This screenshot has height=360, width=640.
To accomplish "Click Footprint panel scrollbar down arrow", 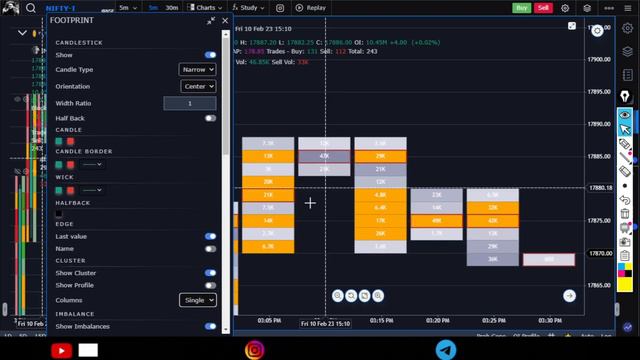I will pyautogui.click(x=226, y=330).
